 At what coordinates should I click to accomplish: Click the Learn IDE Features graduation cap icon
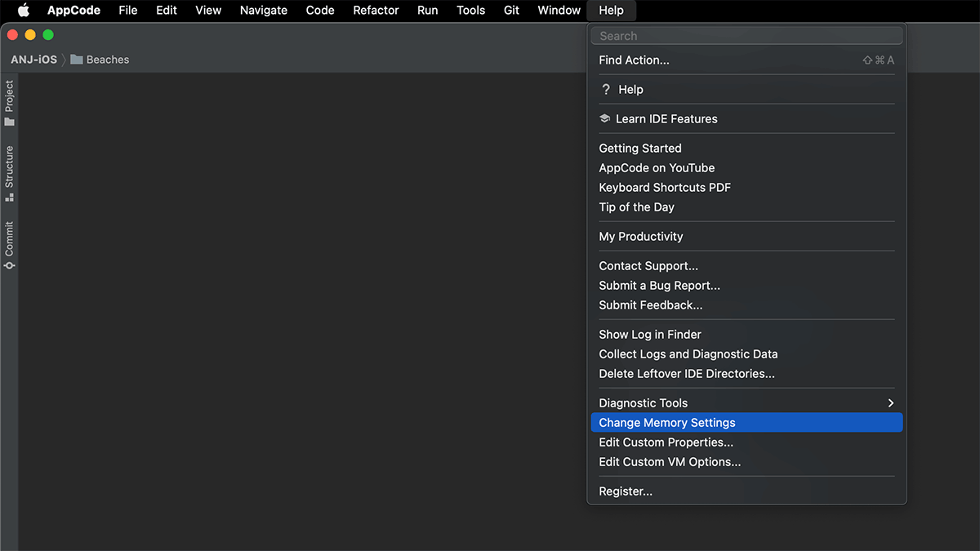pos(604,118)
